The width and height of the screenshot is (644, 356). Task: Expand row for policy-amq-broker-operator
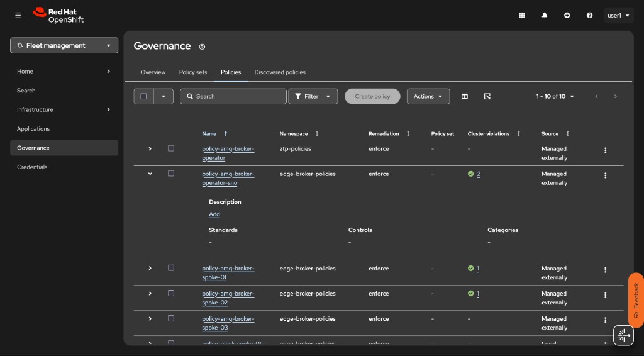150,148
